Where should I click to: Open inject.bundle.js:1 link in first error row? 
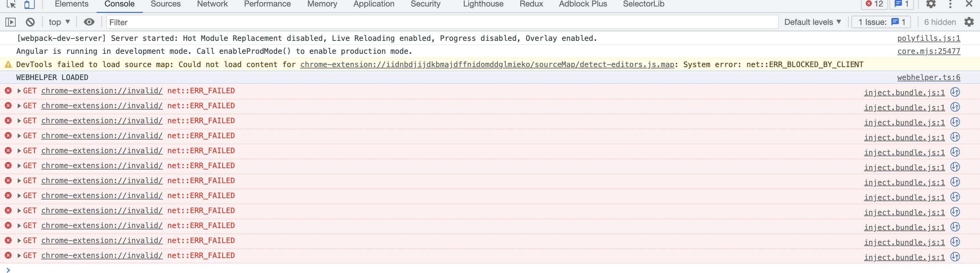904,93
